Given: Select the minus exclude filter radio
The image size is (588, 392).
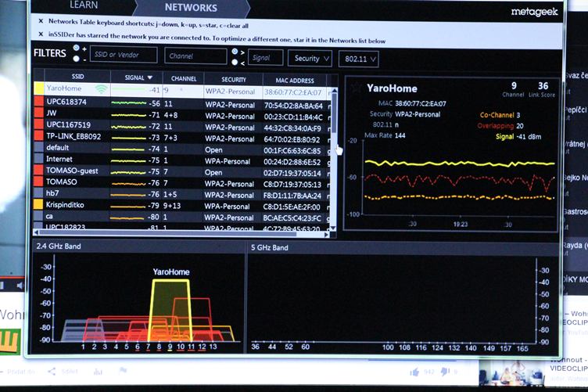Looking at the screenshot, I should [76, 59].
